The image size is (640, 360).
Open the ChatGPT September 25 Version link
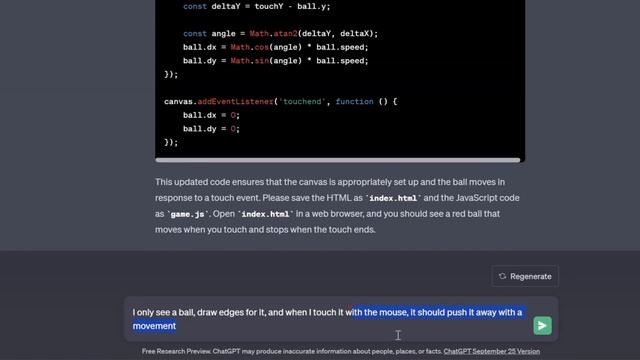click(491, 351)
